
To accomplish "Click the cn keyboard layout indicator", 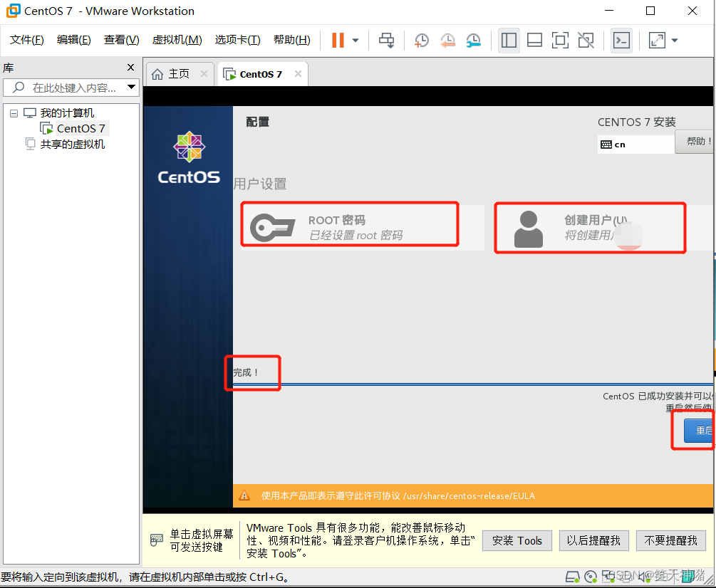I will pos(635,145).
